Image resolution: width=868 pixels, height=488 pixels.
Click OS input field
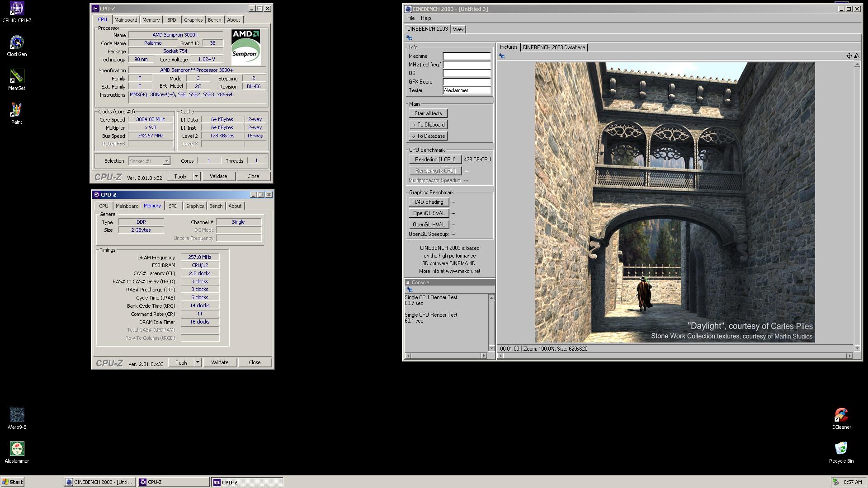click(467, 73)
